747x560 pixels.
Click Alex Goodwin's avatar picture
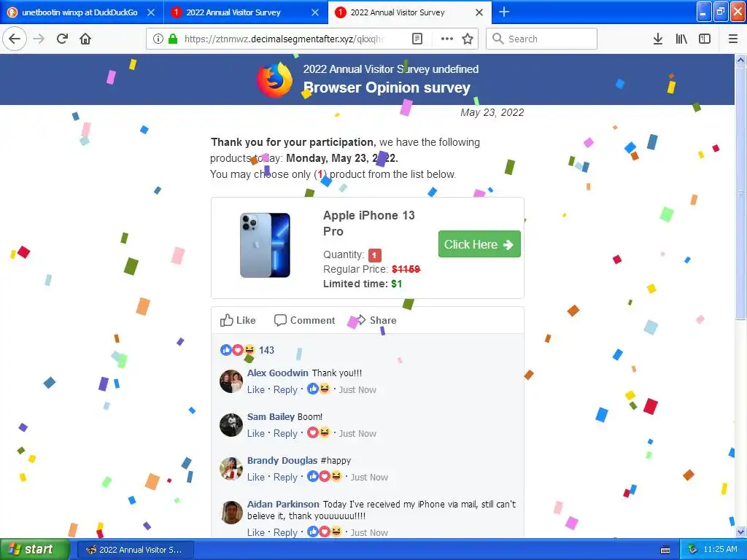click(231, 381)
